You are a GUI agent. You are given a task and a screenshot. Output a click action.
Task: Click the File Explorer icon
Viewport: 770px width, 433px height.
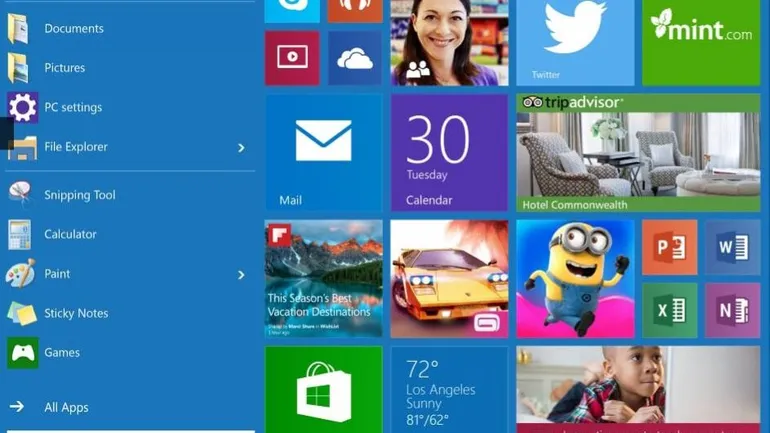pos(22,147)
